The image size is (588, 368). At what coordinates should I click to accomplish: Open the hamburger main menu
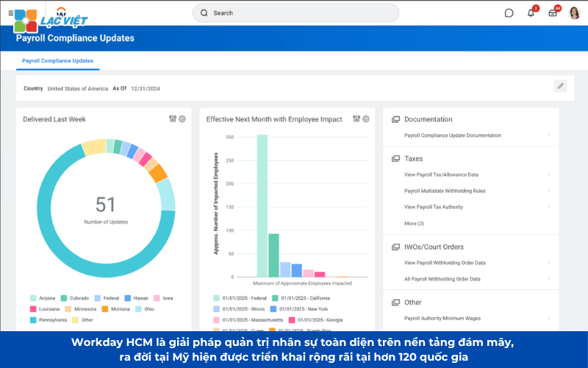coord(10,13)
